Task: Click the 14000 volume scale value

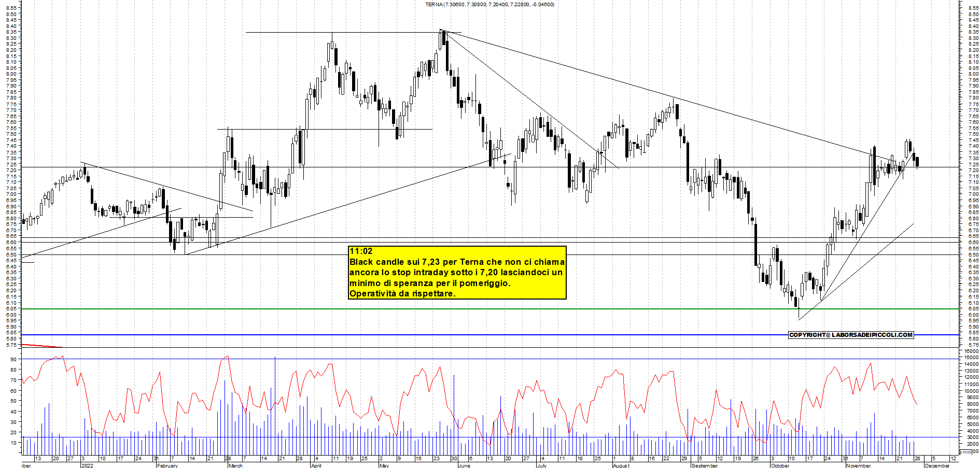Action: click(971, 364)
